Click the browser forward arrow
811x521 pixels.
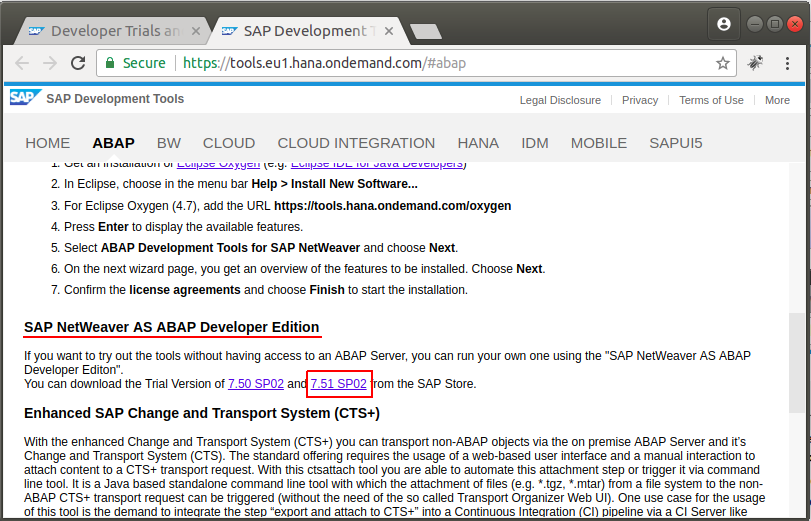click(x=50, y=63)
